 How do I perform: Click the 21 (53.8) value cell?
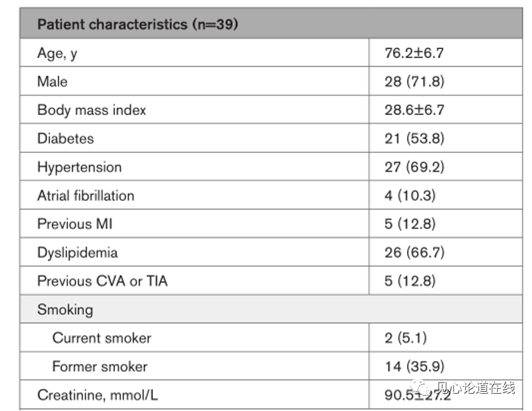414,138
